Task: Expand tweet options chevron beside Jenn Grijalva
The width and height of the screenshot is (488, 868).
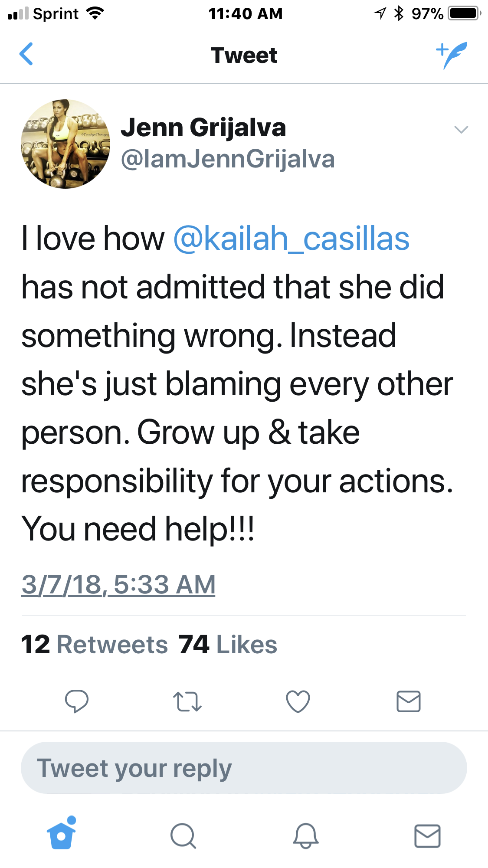Action: [x=461, y=129]
